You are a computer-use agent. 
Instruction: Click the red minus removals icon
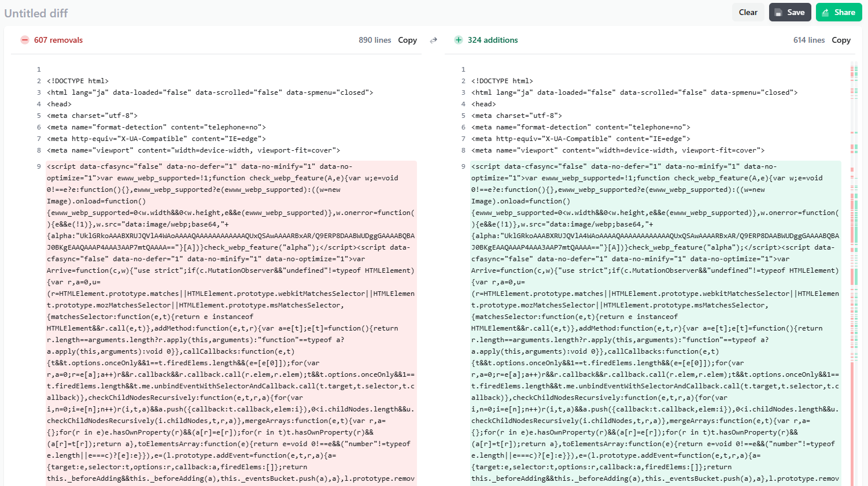click(24, 40)
